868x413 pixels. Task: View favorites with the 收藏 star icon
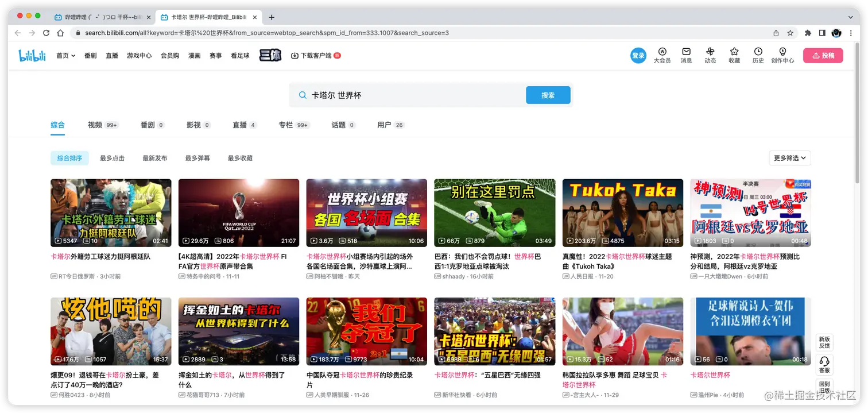click(734, 55)
